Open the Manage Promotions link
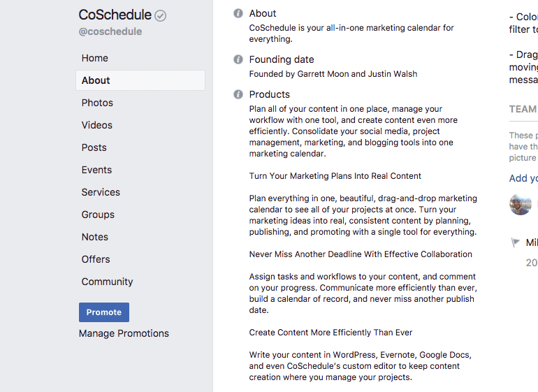 [124, 333]
